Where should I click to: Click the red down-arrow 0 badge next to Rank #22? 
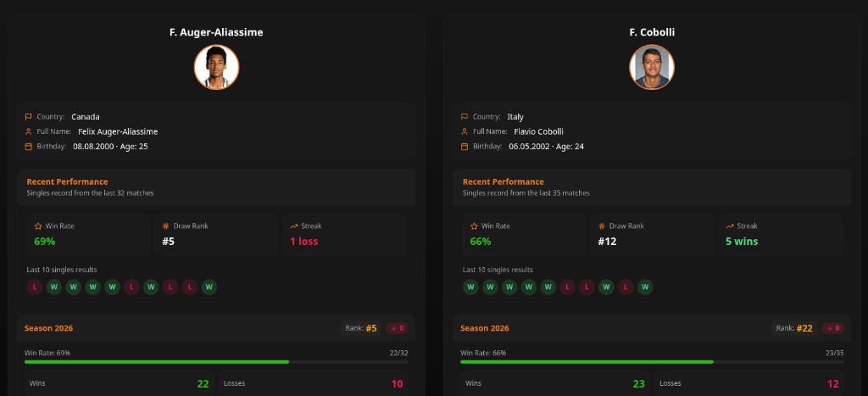coord(832,328)
